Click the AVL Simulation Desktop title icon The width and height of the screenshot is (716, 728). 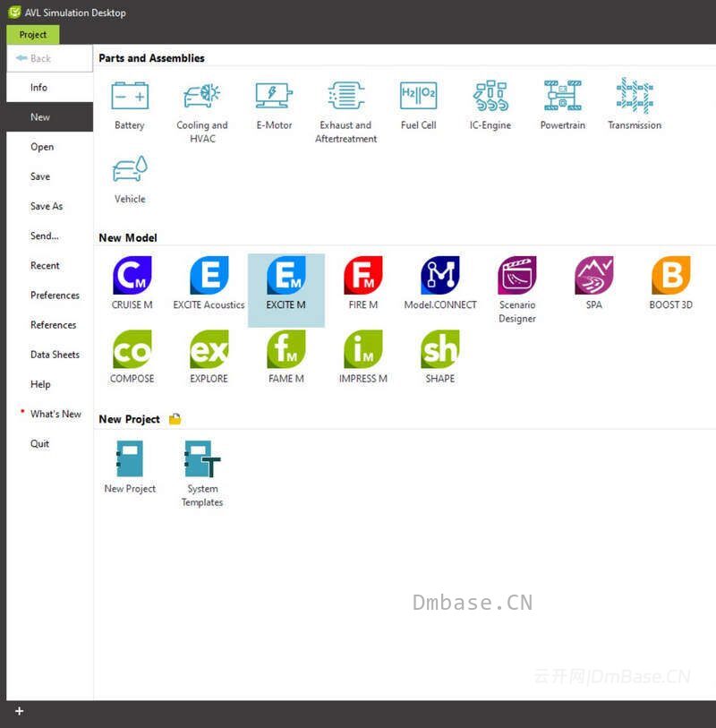pos(15,12)
